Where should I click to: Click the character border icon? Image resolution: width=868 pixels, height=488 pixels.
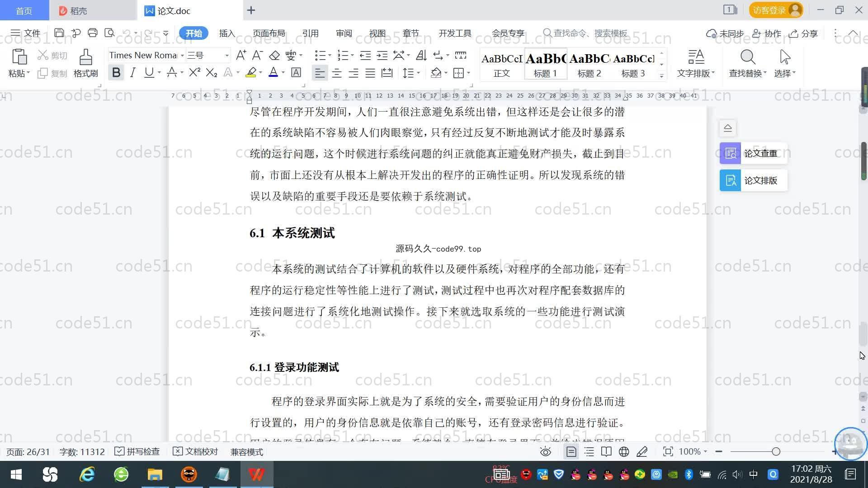(x=296, y=72)
